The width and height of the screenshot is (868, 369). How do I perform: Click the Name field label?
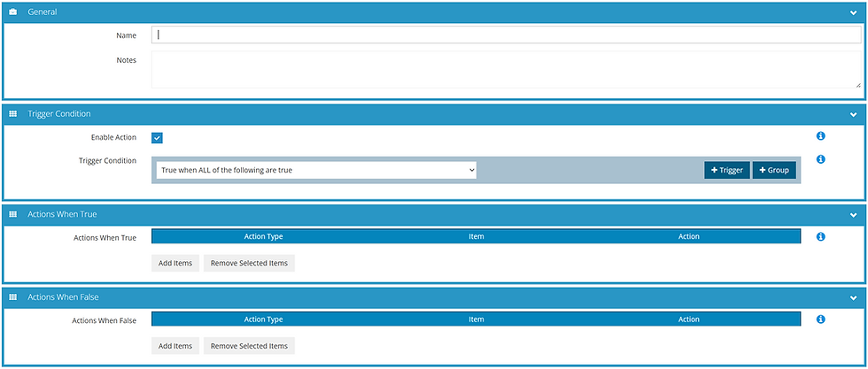(x=126, y=35)
